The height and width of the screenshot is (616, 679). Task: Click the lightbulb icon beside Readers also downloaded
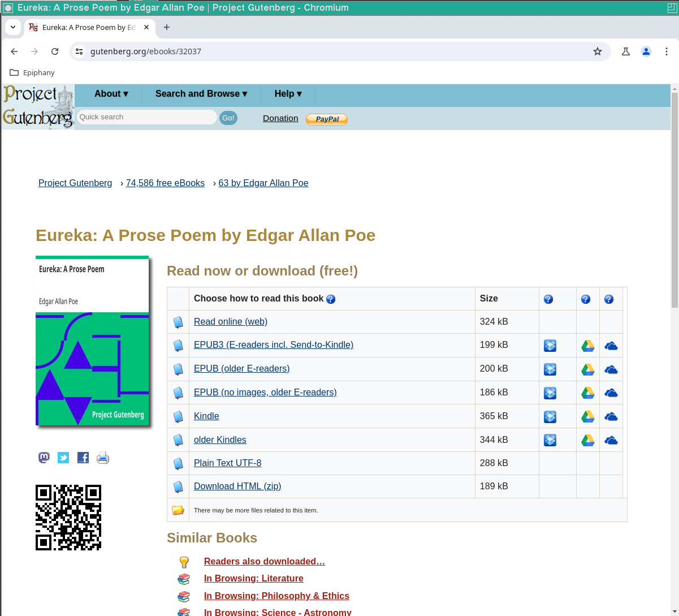184,562
